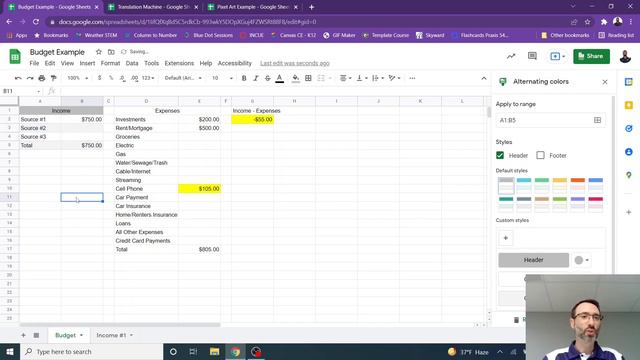Select the cyan default style swatch

pos(524,185)
